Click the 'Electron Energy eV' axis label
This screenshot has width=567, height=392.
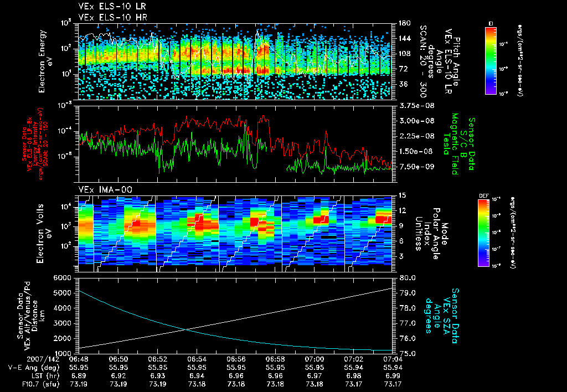pos(45,61)
